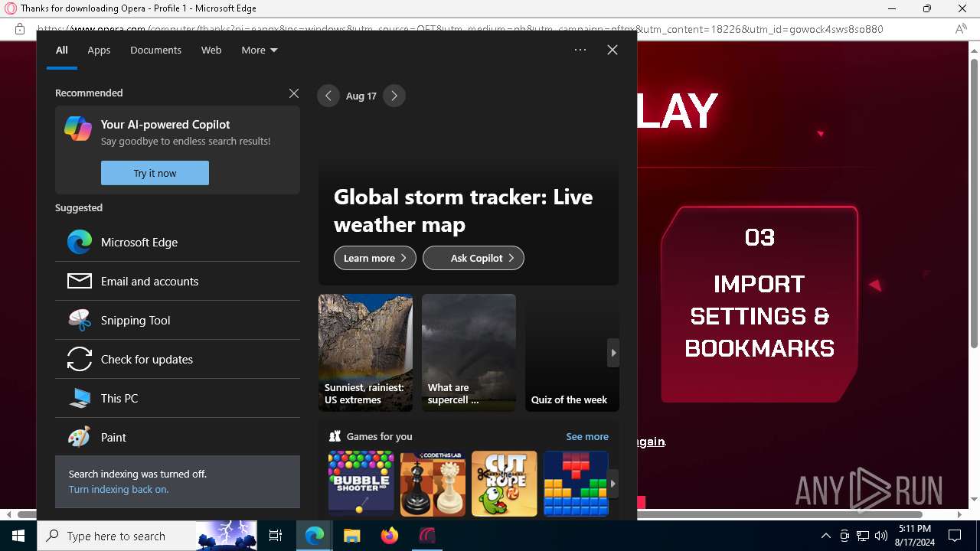Open File Explorer from taskbar

[351, 536]
